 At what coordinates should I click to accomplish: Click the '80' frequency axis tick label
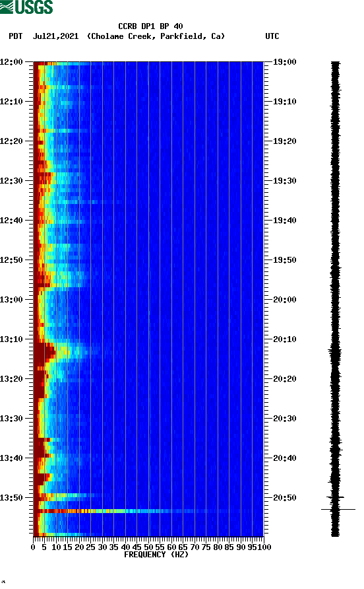[x=218, y=547]
